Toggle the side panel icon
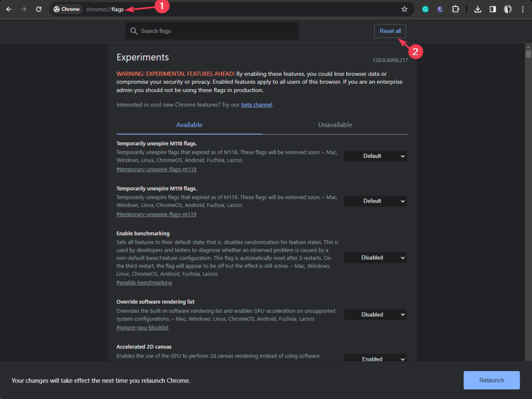The width and height of the screenshot is (532, 399). click(x=493, y=9)
